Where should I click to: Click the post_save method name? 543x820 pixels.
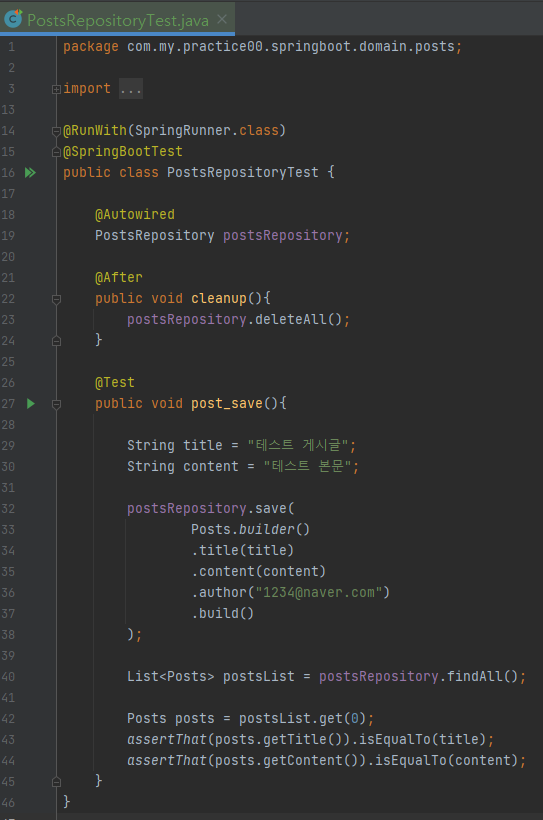point(227,403)
